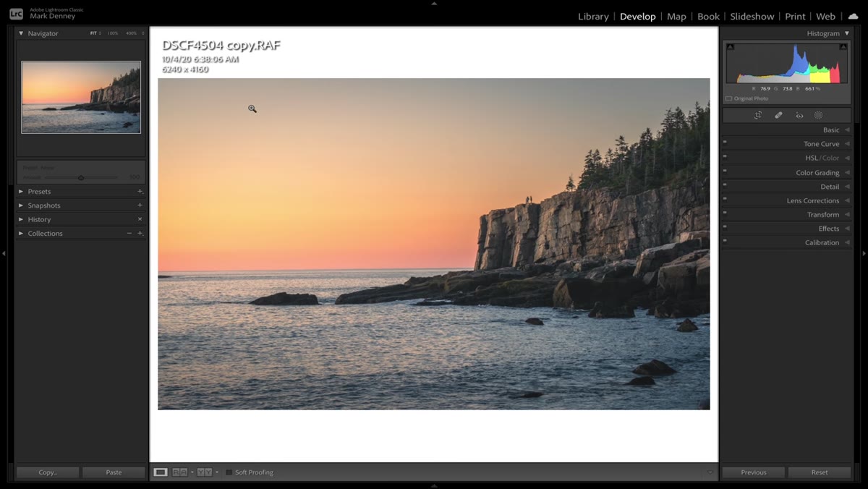Expand the Snapshots panel
The height and width of the screenshot is (489, 868).
tap(21, 205)
